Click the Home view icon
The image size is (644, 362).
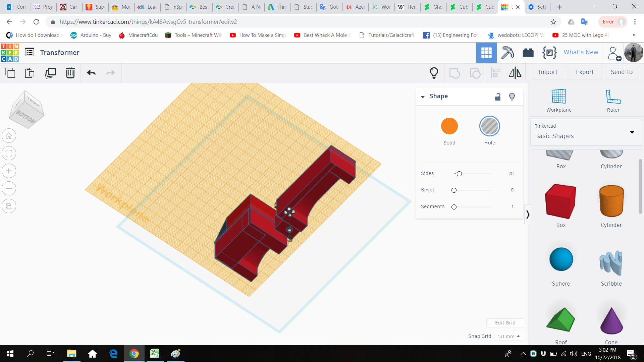click(9, 135)
